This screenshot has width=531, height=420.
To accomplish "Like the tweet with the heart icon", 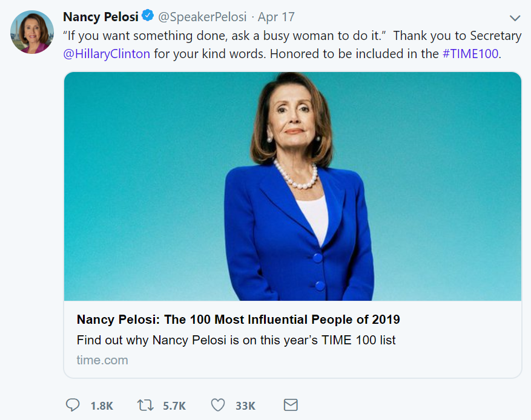I will [218, 405].
